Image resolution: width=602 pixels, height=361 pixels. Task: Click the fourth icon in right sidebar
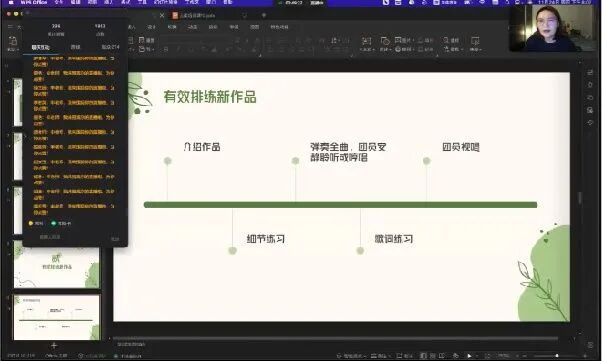click(x=590, y=110)
